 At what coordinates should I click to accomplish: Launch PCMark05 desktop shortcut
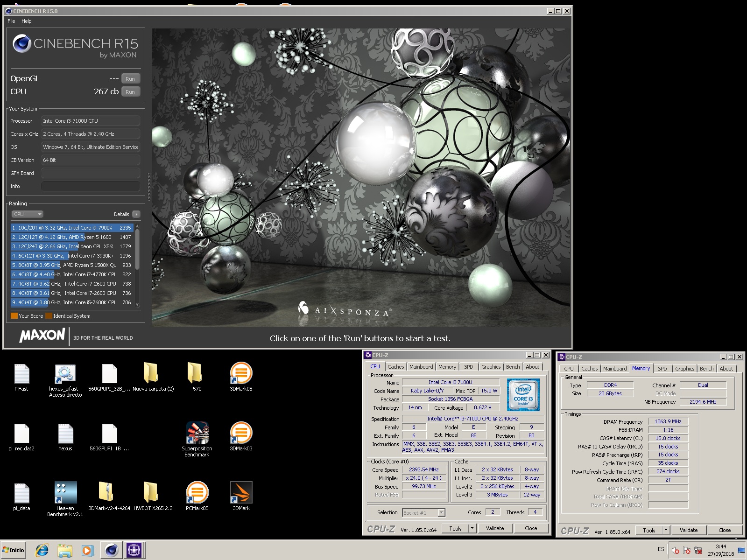click(197, 492)
